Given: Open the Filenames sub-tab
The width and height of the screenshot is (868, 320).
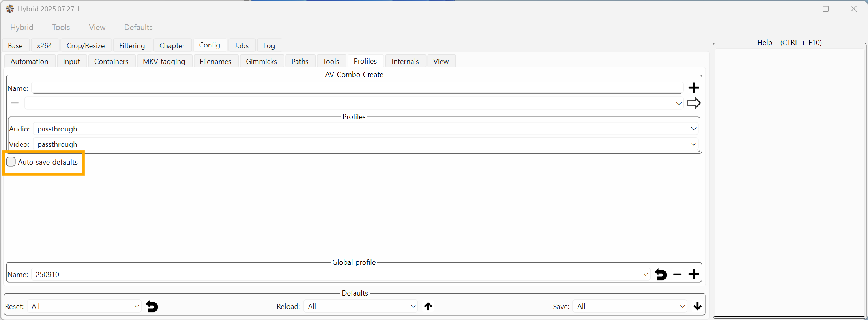Looking at the screenshot, I should click(x=215, y=61).
